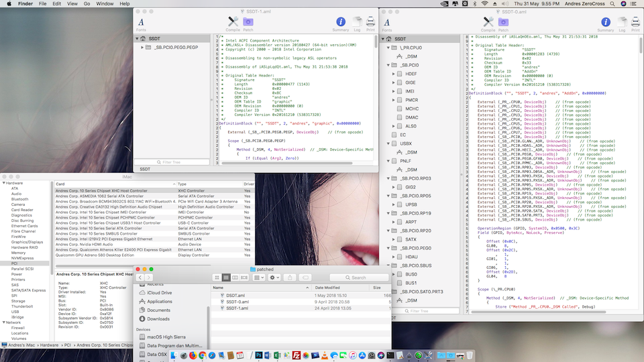The width and height of the screenshot is (644, 362).
Task: Switch Finder to list view
Action: pyautogui.click(x=227, y=278)
